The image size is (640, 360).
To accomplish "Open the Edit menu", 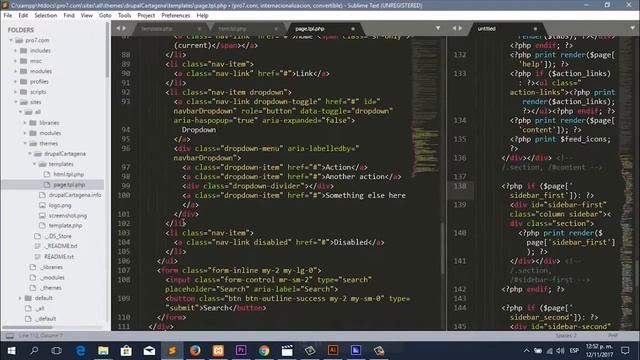I will (23, 16).
